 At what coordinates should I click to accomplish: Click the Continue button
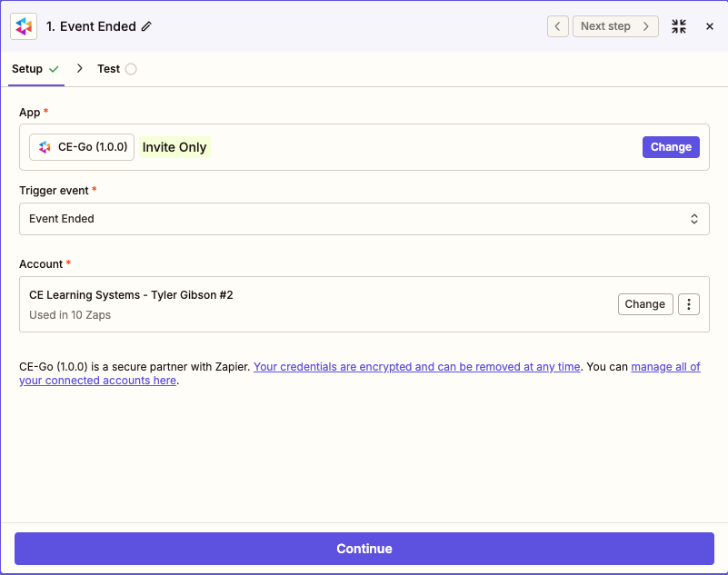364,549
